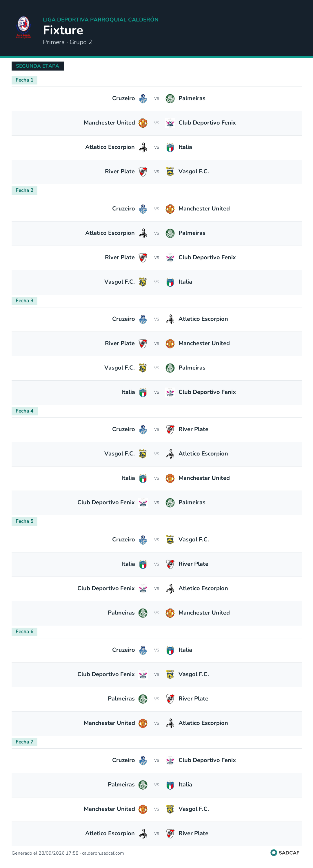Click Palmeiras vs Italia row in Fecha 7
The width and height of the screenshot is (313, 868).
(x=156, y=785)
